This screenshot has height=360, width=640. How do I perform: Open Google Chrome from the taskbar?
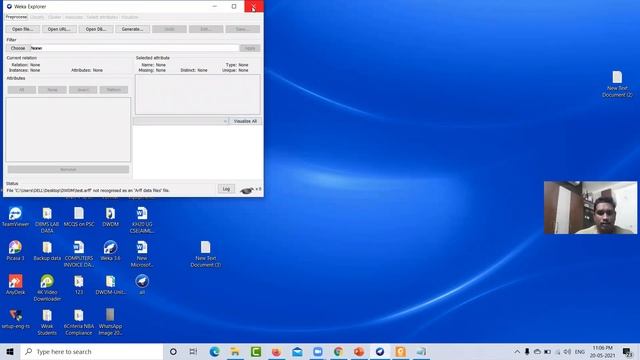pos(338,351)
